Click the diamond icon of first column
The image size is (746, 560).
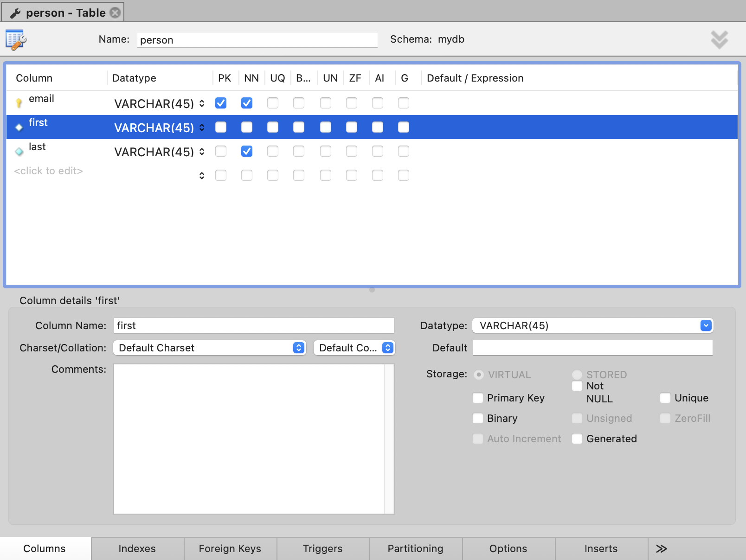(19, 127)
